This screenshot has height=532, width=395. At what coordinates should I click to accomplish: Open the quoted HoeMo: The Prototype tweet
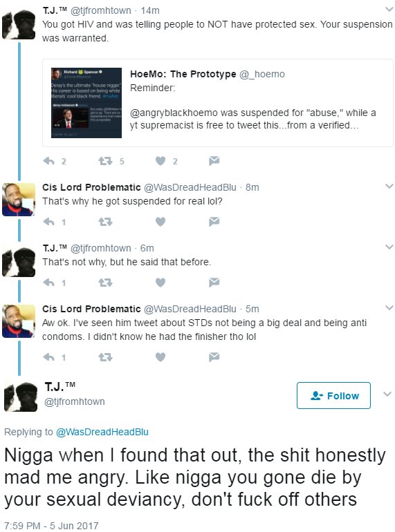pyautogui.click(x=218, y=103)
